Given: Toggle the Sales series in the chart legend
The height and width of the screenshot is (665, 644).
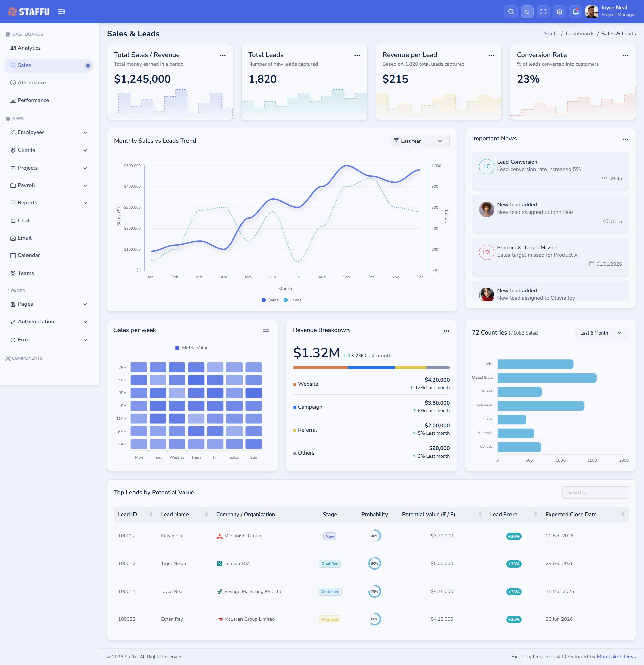Looking at the screenshot, I should coord(270,300).
